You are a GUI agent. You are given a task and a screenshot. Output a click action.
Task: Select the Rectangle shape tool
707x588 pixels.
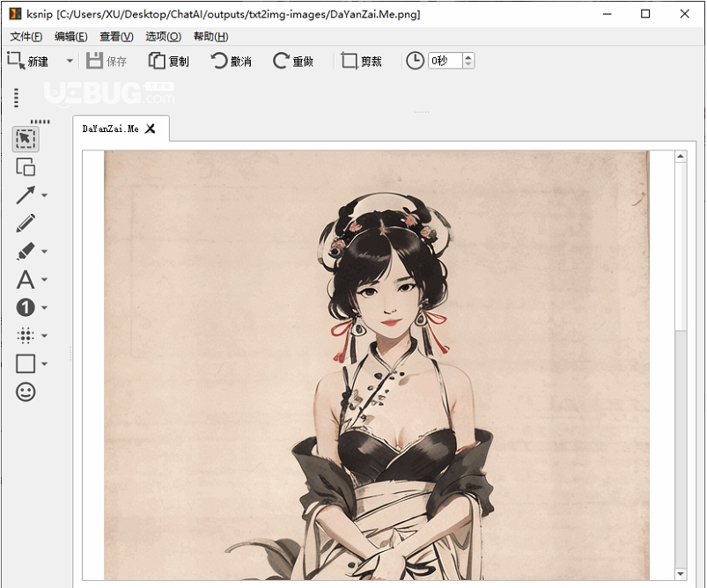tap(26, 364)
